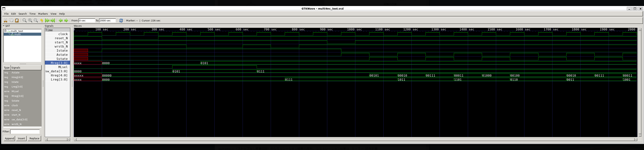Click the green Find Previous Edge arrow
The height and width of the screenshot is (150, 644).
(60, 20)
